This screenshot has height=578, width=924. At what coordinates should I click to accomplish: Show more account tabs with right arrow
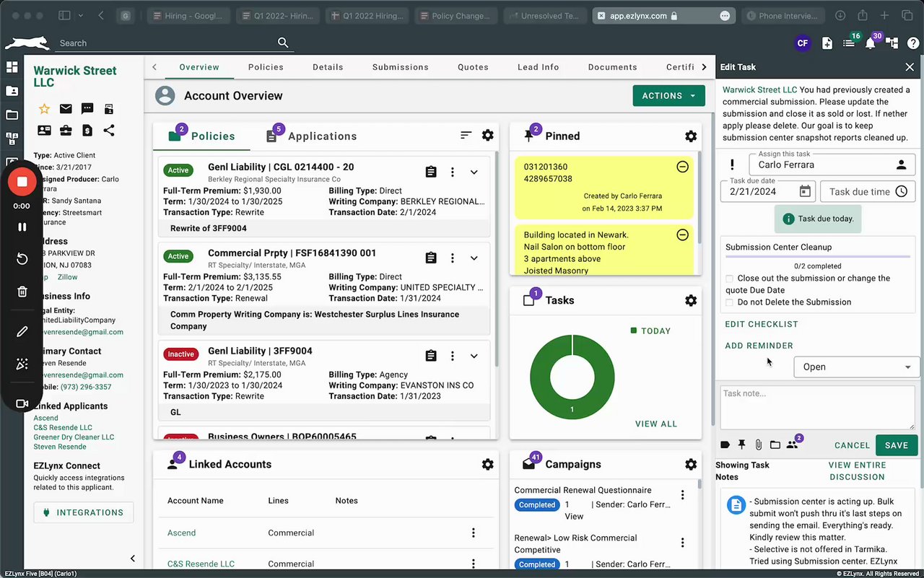click(705, 67)
